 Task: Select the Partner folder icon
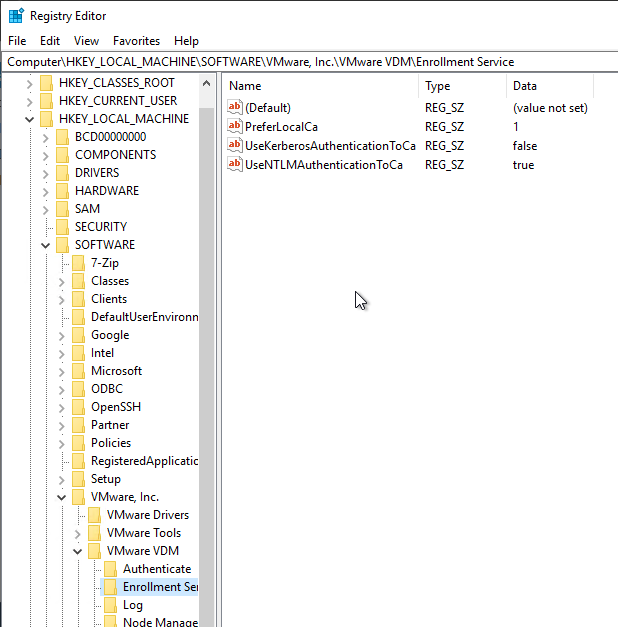[78, 425]
